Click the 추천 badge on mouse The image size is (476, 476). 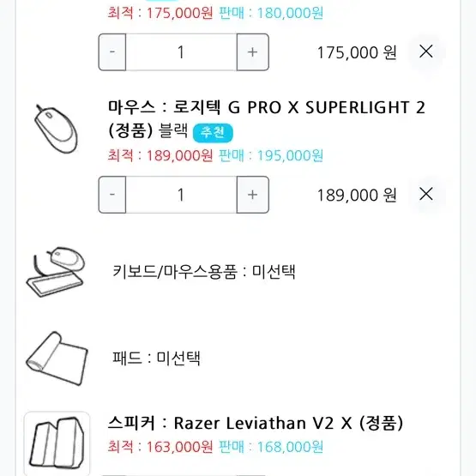pos(213,133)
